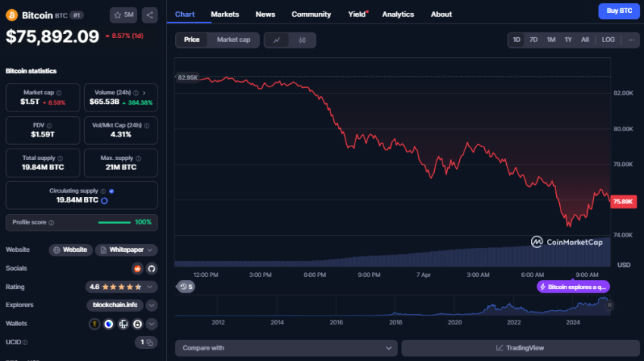644x361 pixels.
Task: Open Bitcoin's Reddit social link
Action: click(137, 268)
